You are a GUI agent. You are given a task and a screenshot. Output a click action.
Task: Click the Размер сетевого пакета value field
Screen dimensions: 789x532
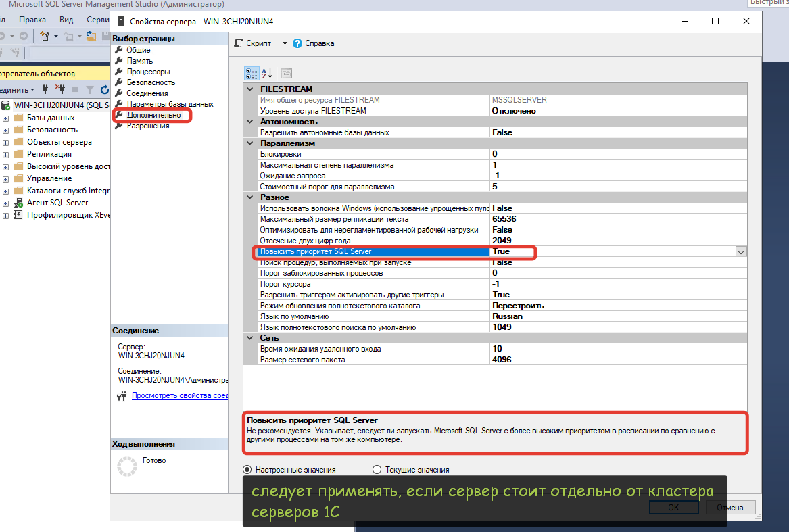[x=618, y=360]
